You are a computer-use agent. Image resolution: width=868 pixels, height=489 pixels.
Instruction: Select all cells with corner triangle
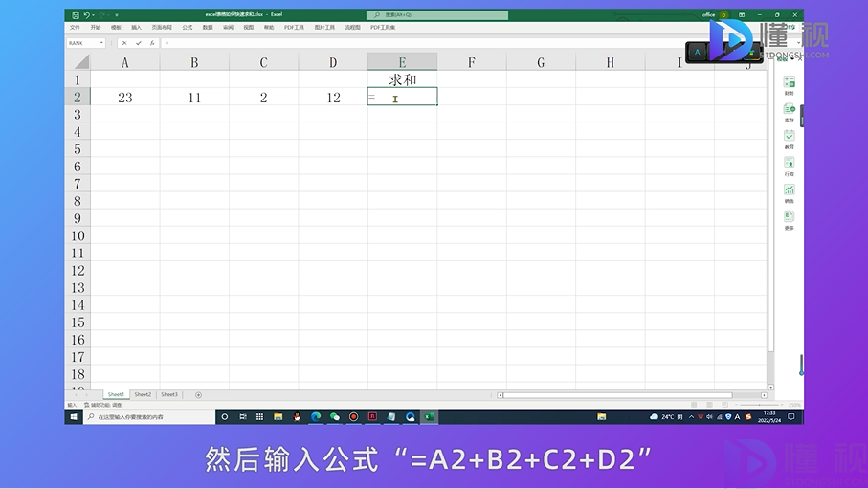point(81,61)
